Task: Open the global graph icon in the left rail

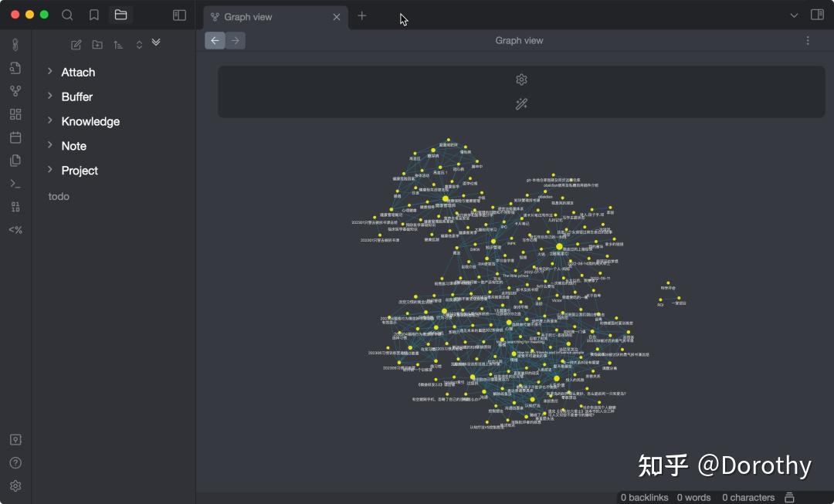Action: click(15, 90)
